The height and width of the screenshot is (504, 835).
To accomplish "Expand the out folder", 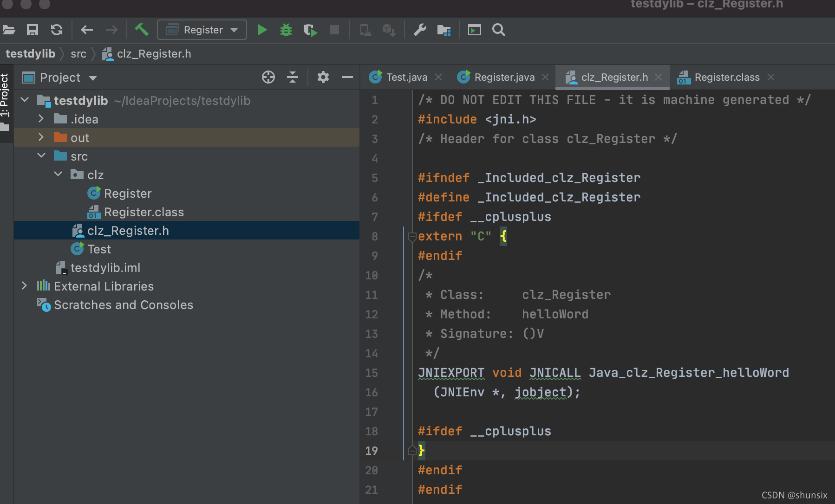I will pos(41,137).
